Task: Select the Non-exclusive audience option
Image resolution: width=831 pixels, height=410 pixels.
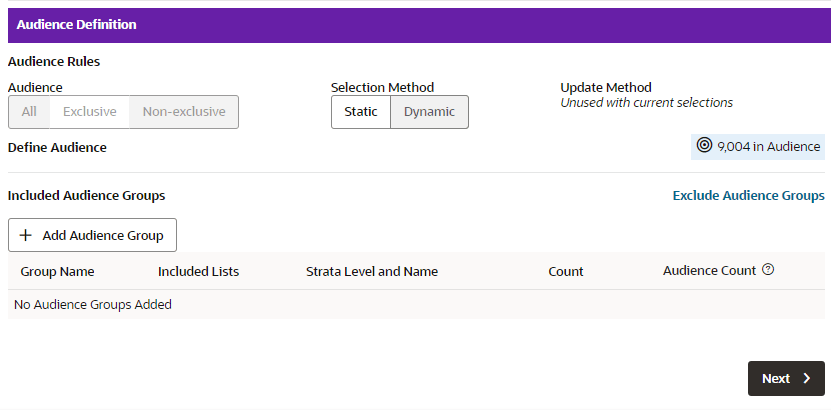Action: click(x=184, y=112)
